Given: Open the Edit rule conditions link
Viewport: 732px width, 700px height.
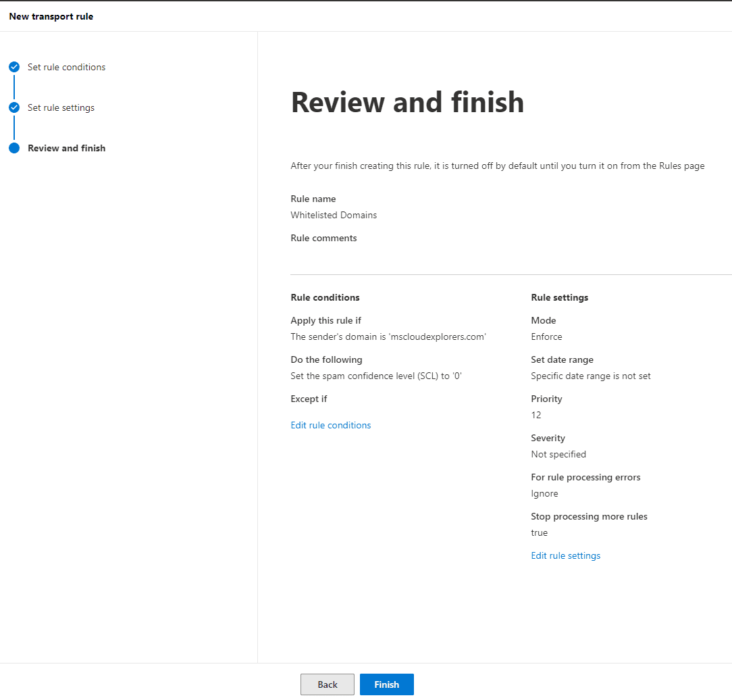Looking at the screenshot, I should [x=330, y=425].
